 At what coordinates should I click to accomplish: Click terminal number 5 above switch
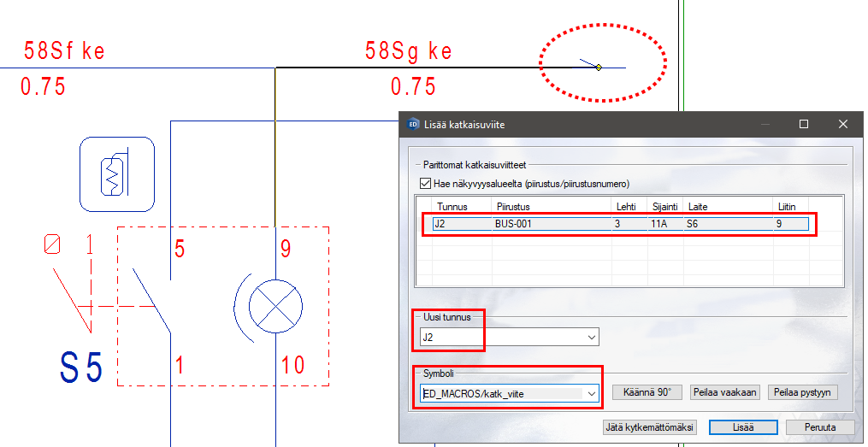(x=180, y=250)
